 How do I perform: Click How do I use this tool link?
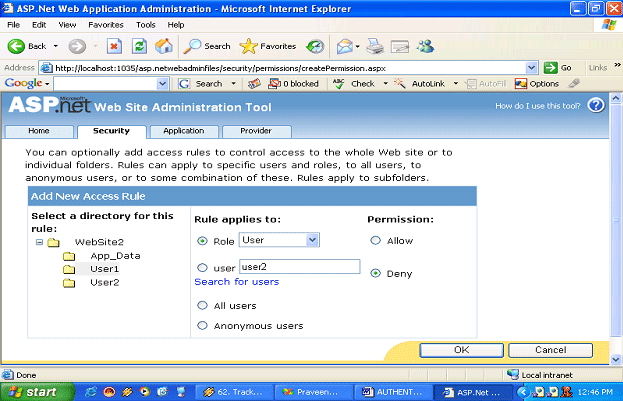pos(538,106)
